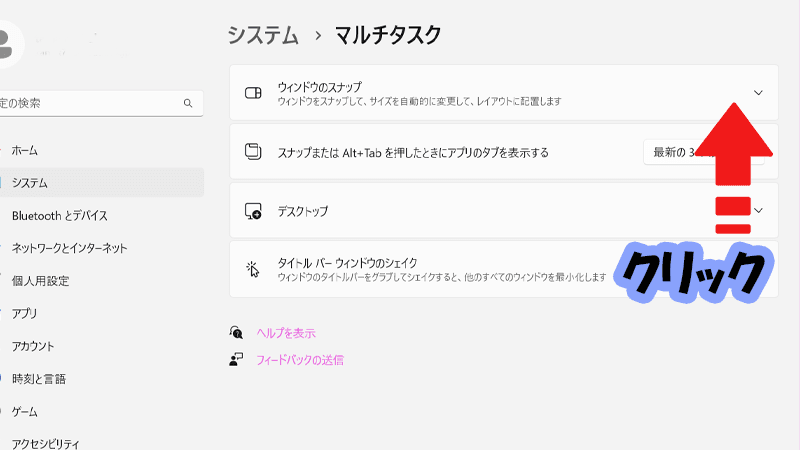Click the デスクトップ row label
This screenshot has width=800, height=450.
(303, 211)
